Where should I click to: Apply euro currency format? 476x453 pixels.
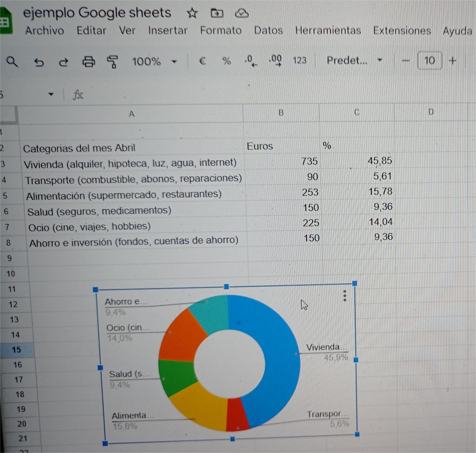click(202, 61)
